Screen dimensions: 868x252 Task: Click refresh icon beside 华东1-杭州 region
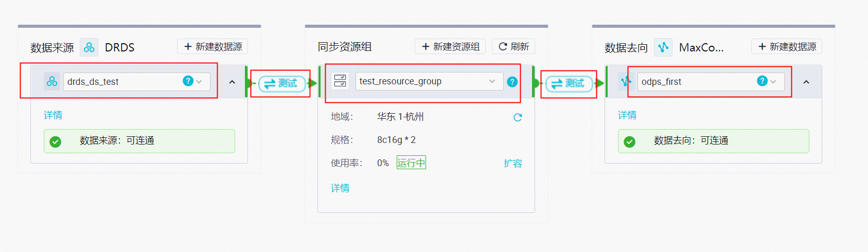click(x=518, y=117)
